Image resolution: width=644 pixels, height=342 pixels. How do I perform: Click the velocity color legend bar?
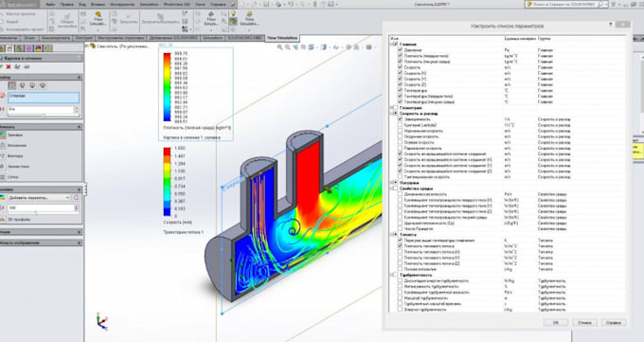(168, 181)
